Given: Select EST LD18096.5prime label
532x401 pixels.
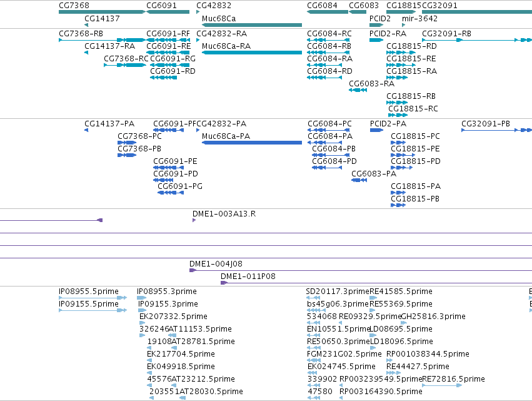Looking at the screenshot, I should point(401,342).
